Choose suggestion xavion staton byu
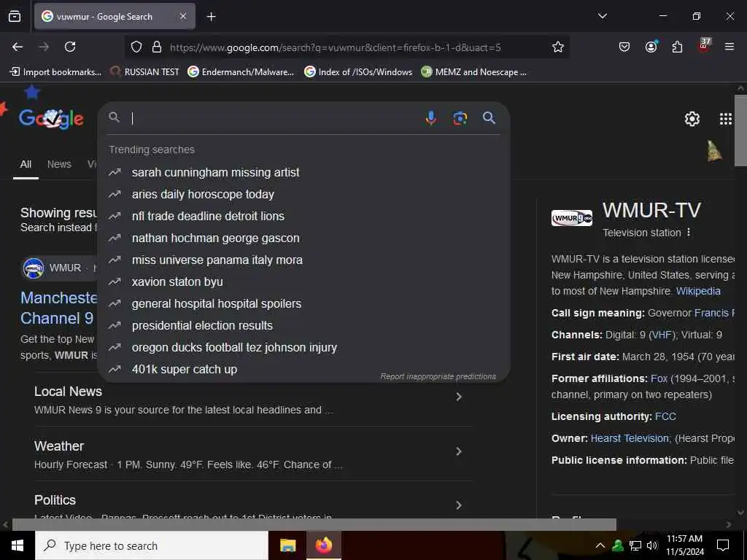The image size is (747, 560). coord(304,282)
